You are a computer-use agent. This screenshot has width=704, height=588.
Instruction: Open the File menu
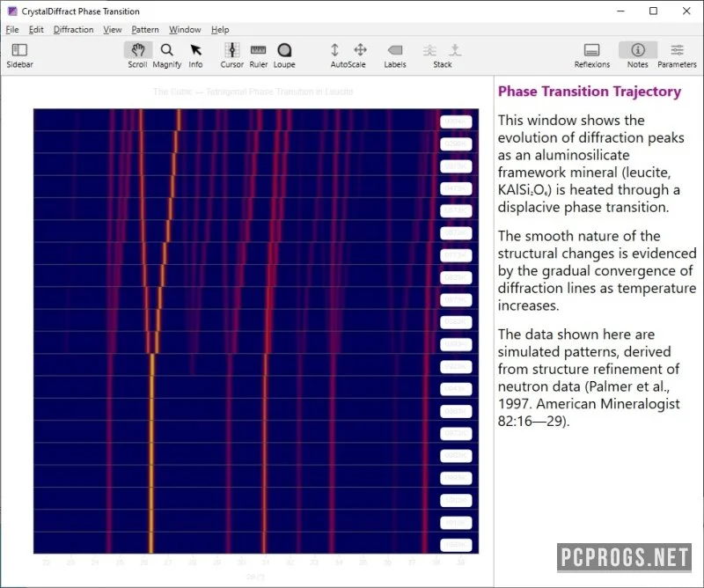[12, 30]
